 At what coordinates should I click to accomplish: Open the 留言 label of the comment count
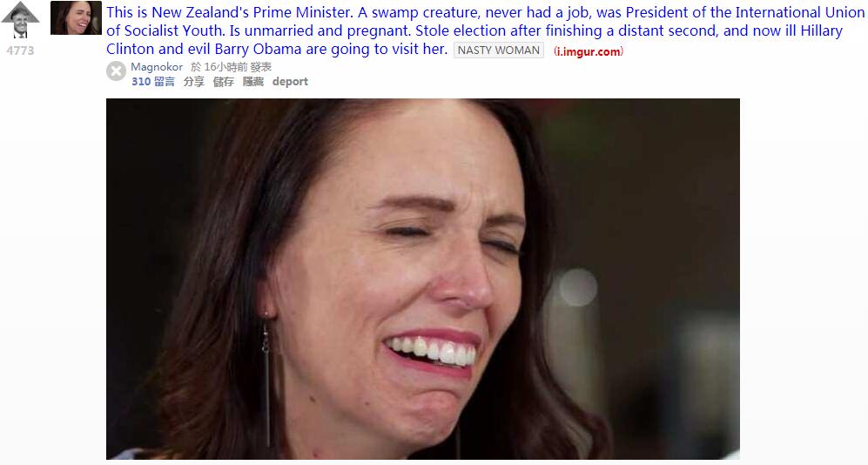coord(164,81)
